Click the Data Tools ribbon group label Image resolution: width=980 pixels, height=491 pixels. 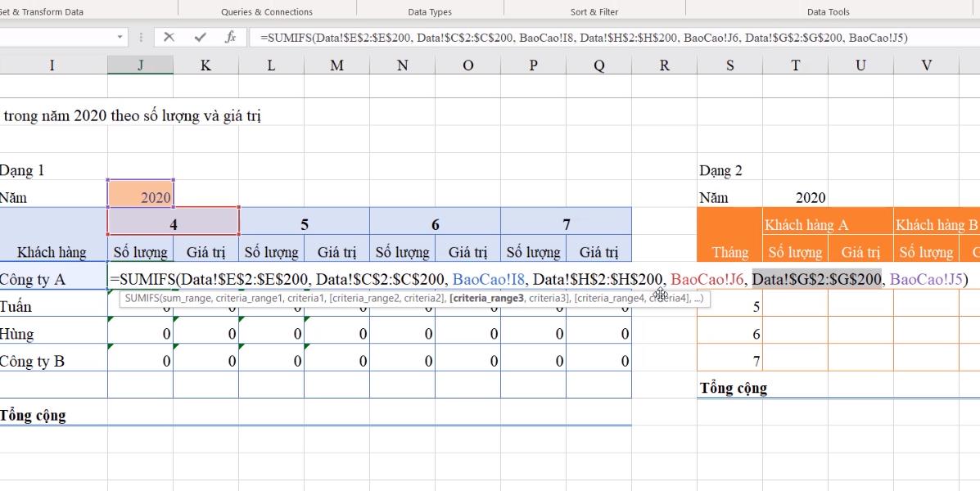(x=829, y=11)
